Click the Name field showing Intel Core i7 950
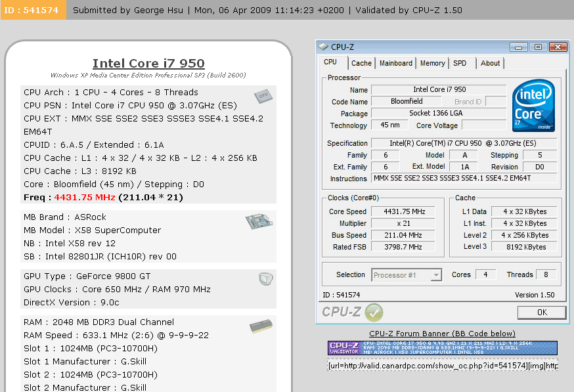574x392 pixels. [x=439, y=90]
